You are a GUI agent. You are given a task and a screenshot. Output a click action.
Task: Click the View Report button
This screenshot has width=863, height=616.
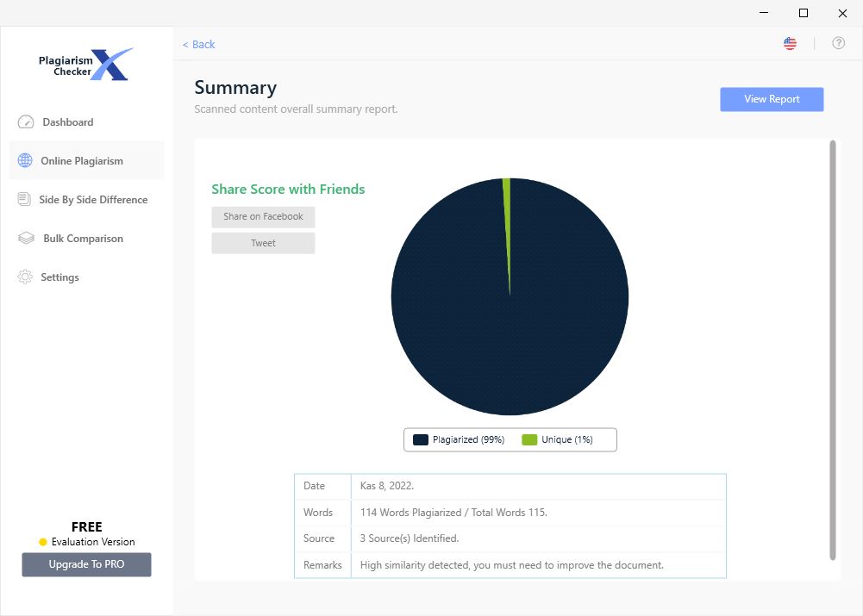point(772,99)
